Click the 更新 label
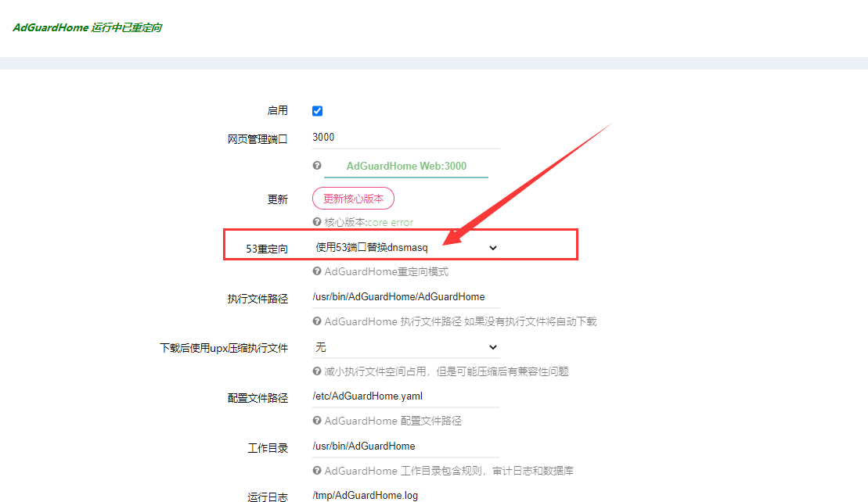This screenshot has height=502, width=868. (x=277, y=199)
